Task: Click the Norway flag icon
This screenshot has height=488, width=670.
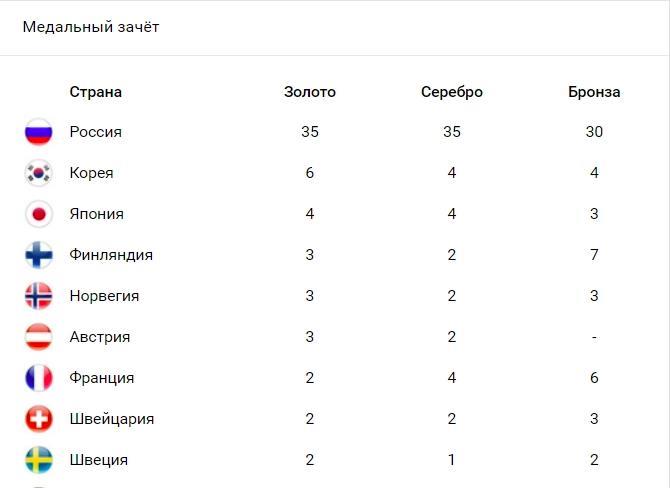Action: click(x=38, y=296)
